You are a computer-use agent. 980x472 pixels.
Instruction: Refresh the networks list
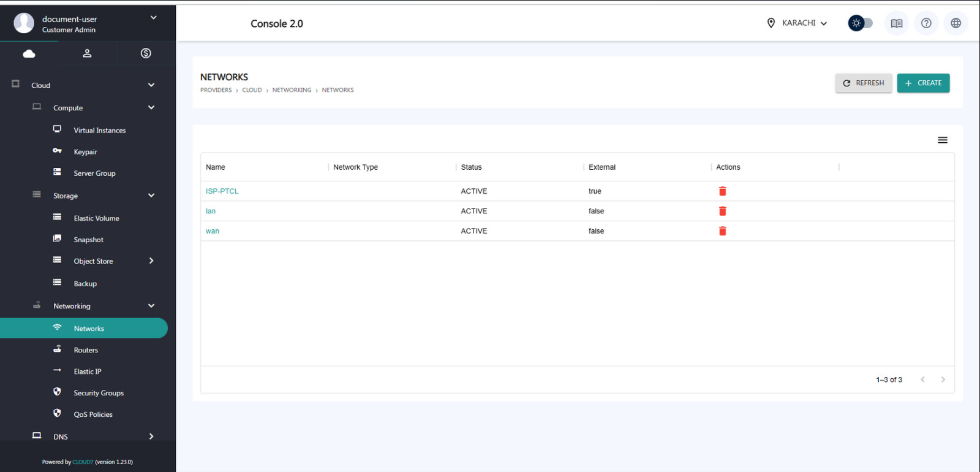863,83
